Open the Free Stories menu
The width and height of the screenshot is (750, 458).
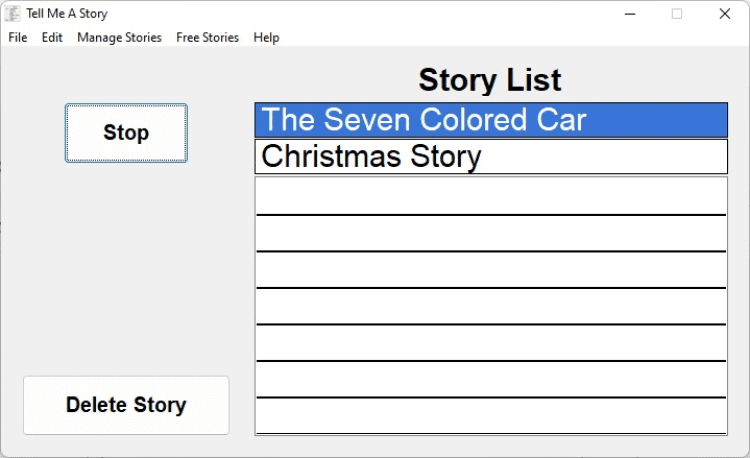(207, 38)
